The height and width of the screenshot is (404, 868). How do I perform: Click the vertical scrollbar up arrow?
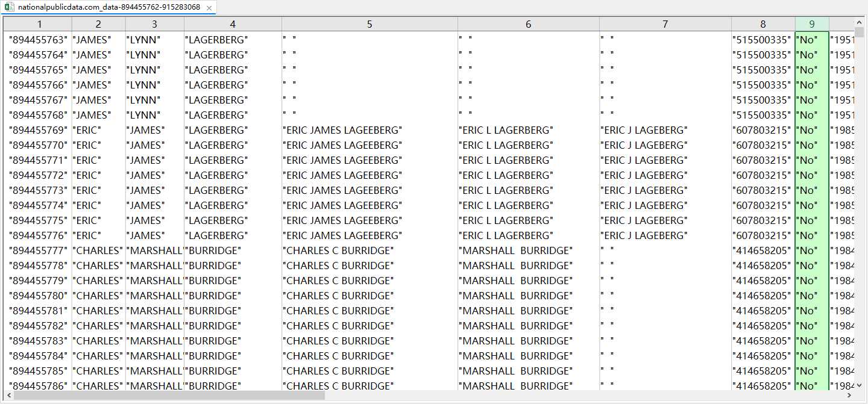pos(860,22)
